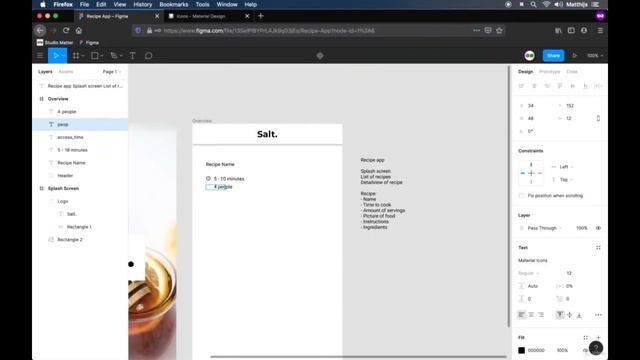Click the Present play icon
Viewport: 640px width, 360px height.
click(x=575, y=56)
